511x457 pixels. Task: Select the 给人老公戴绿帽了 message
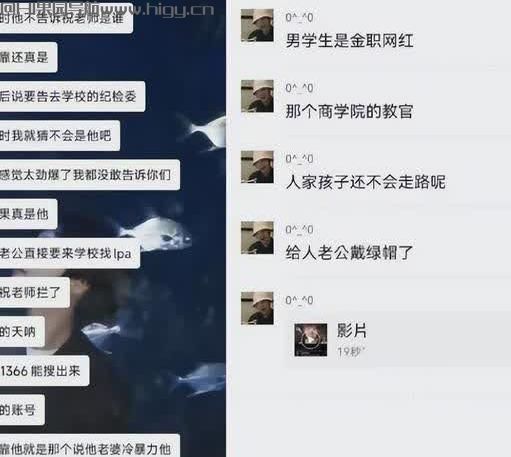pyautogui.click(x=350, y=253)
